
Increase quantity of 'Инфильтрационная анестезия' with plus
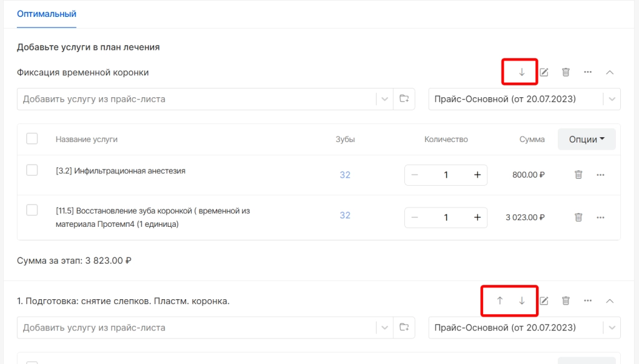pos(477,175)
